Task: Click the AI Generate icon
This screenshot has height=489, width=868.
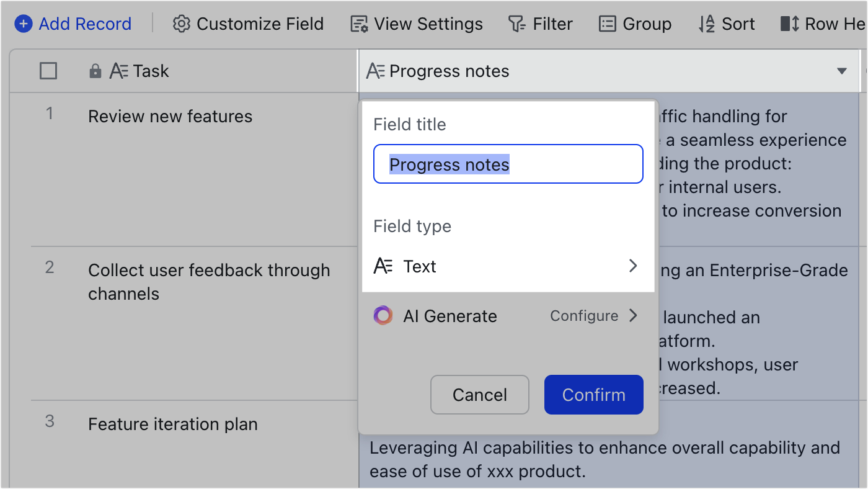Action: [383, 316]
